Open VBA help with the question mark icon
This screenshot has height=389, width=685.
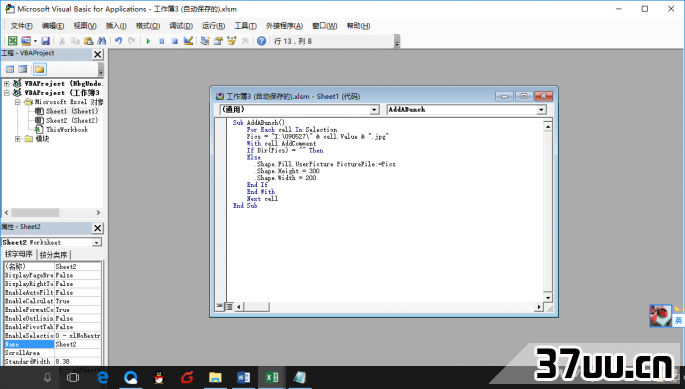pos(261,41)
